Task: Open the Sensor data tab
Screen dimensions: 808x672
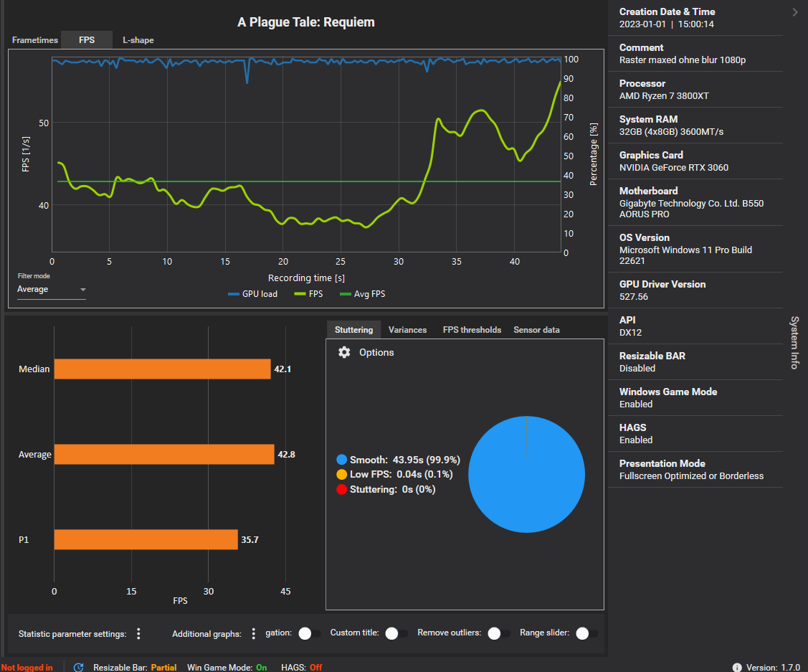Action: 536,330
